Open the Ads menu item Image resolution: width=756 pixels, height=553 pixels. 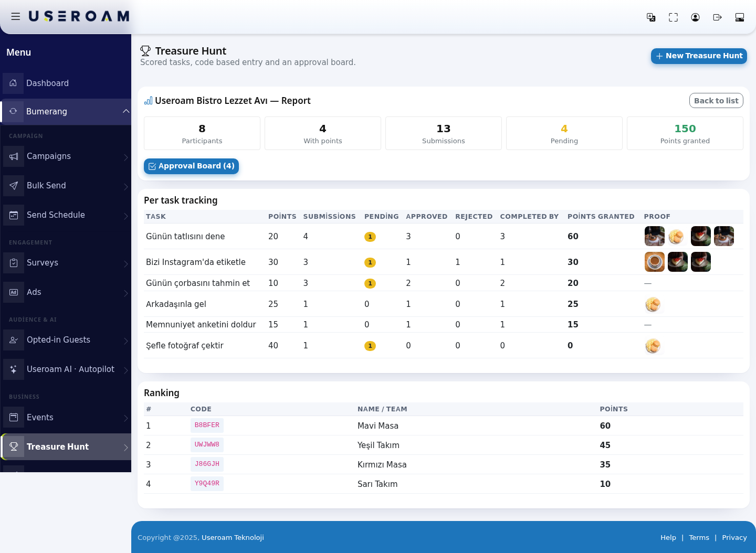point(66,292)
